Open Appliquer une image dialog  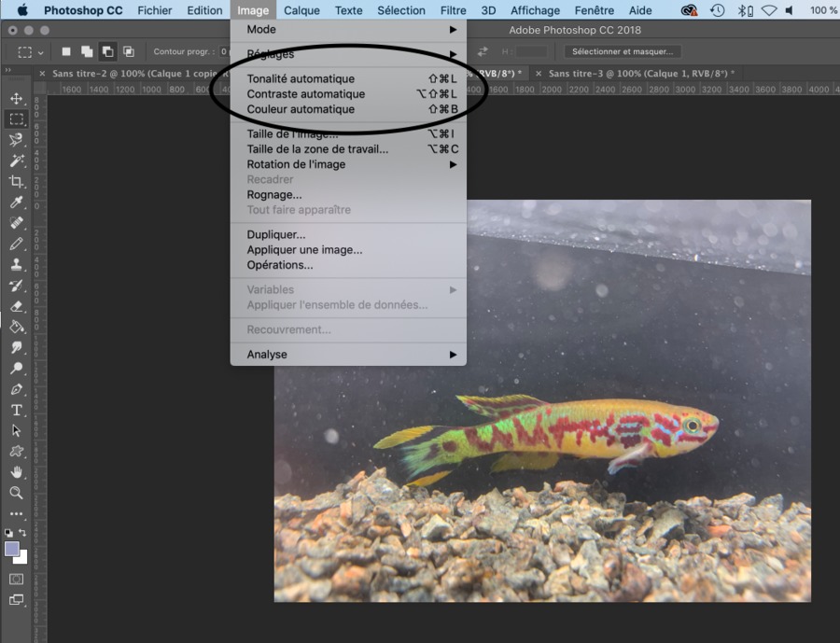[x=348, y=250]
